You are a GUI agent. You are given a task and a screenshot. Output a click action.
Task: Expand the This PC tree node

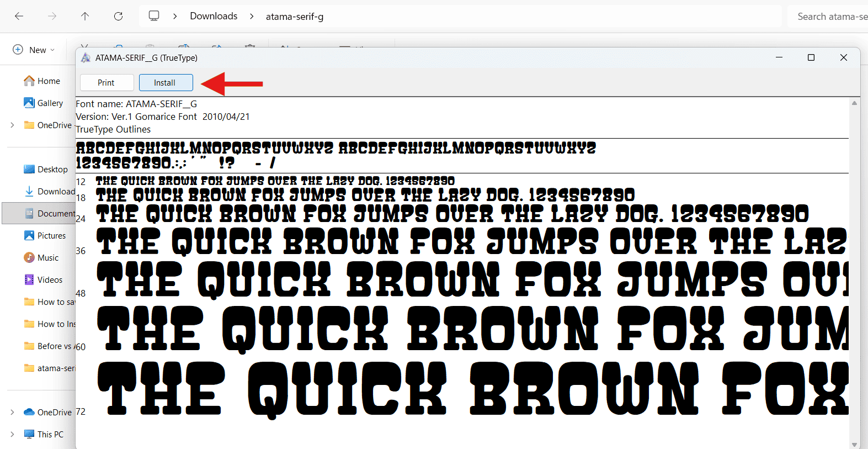tap(12, 435)
